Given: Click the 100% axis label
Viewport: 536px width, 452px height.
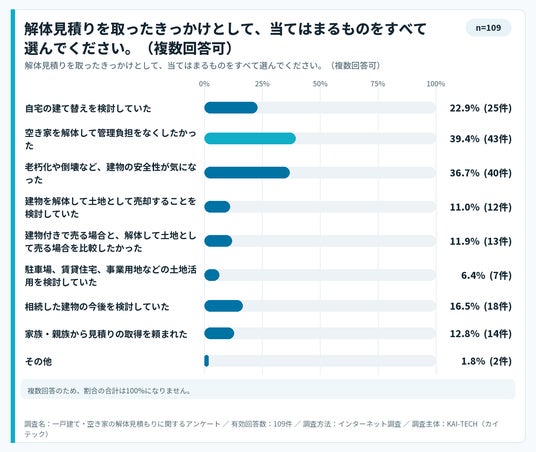Looking at the screenshot, I should (x=436, y=84).
